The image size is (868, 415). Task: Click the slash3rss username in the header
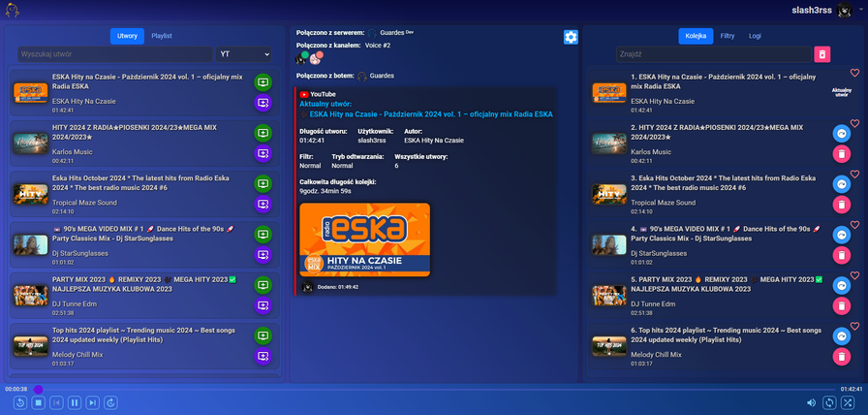812,11
